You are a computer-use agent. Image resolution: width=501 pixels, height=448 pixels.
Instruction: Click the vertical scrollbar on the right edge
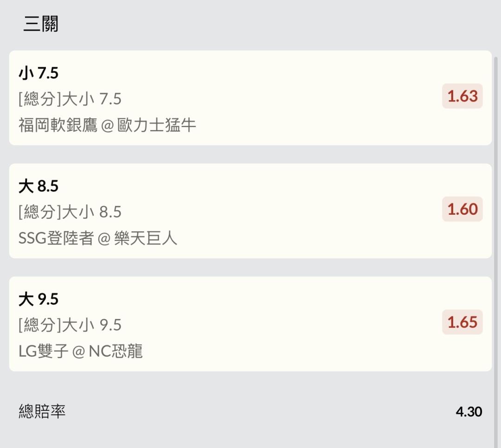pos(496,252)
